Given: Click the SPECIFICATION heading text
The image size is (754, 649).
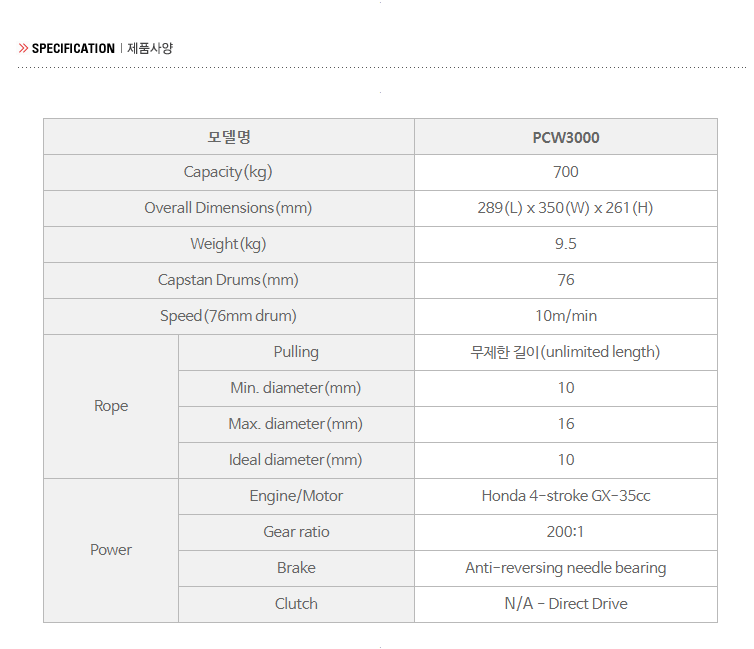Looking at the screenshot, I should [x=73, y=48].
